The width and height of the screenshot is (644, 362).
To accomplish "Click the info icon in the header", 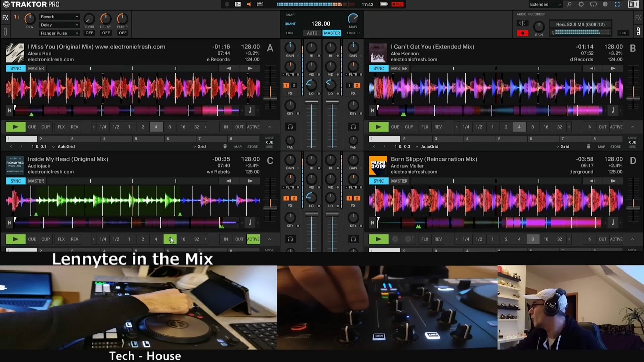I will pos(605,4).
